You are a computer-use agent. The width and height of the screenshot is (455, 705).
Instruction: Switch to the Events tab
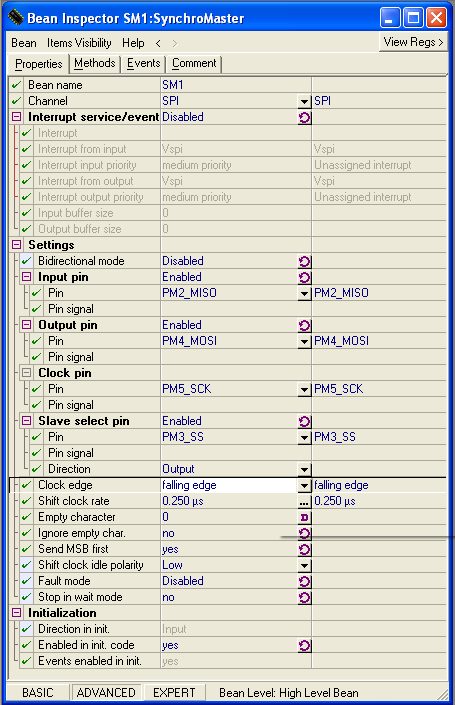(x=143, y=63)
